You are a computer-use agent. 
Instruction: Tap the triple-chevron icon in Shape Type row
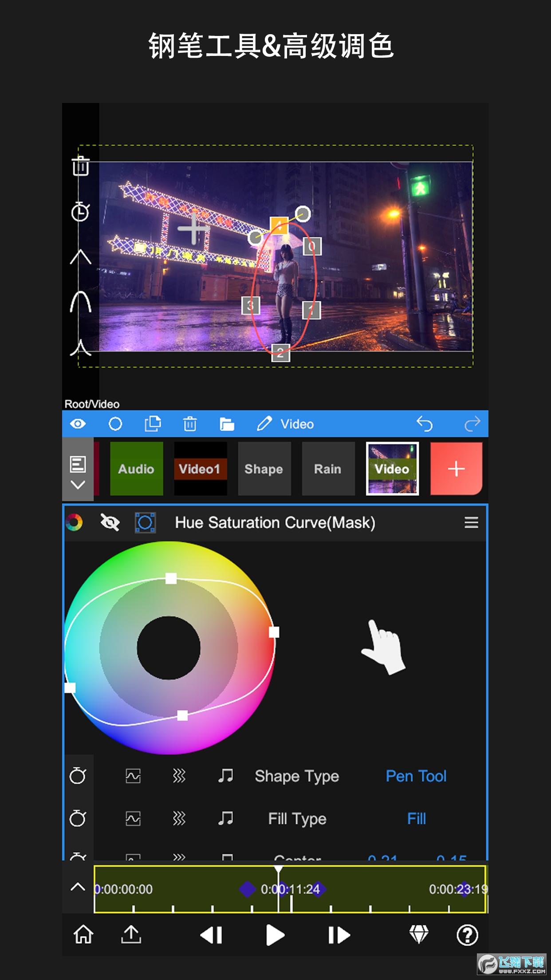click(179, 776)
